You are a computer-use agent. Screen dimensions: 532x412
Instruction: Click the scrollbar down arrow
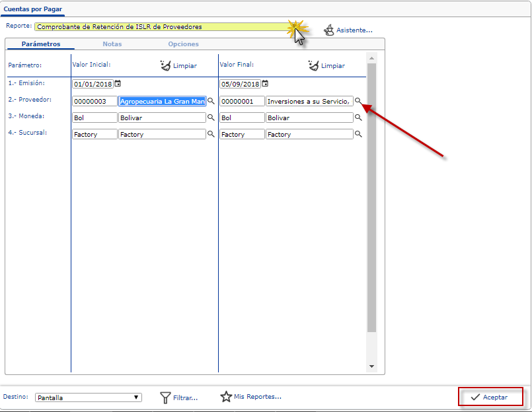(371, 366)
